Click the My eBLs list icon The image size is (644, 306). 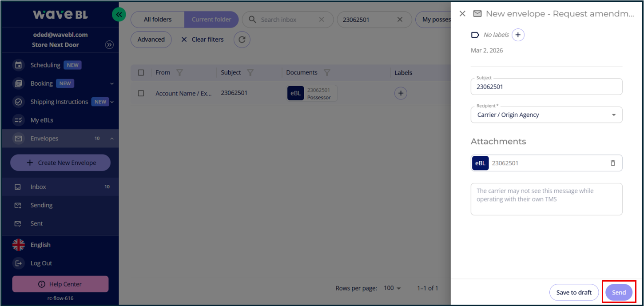coord(18,120)
